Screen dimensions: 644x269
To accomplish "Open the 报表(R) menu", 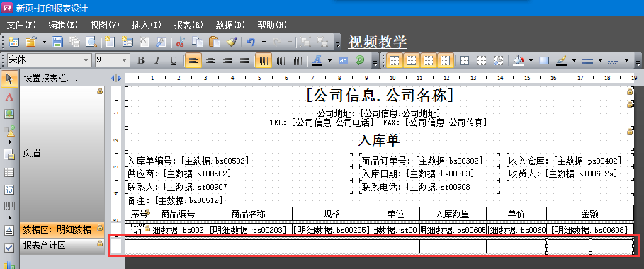I will tap(189, 25).
